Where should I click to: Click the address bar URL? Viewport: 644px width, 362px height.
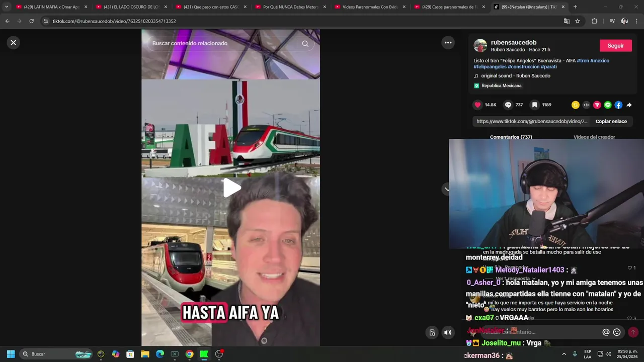tap(114, 21)
